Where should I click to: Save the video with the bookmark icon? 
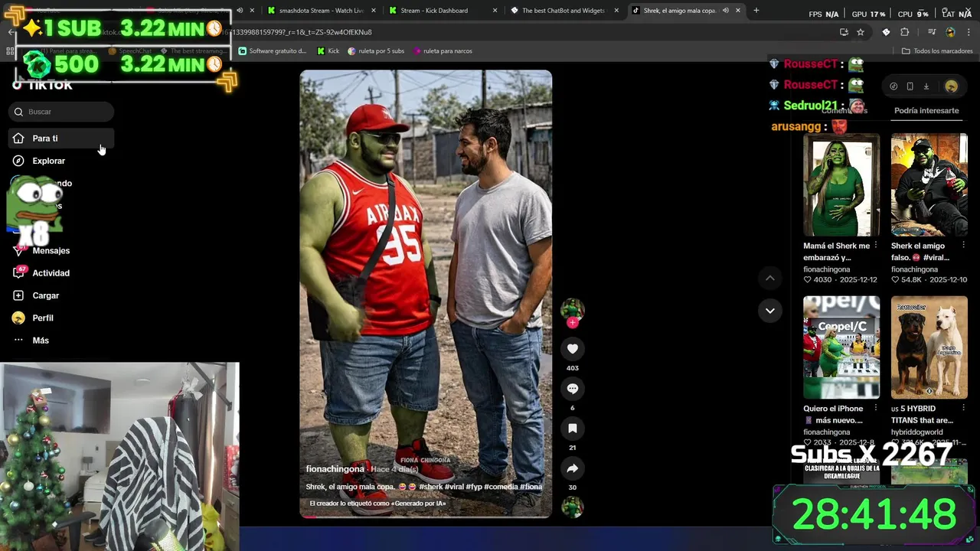(572, 429)
